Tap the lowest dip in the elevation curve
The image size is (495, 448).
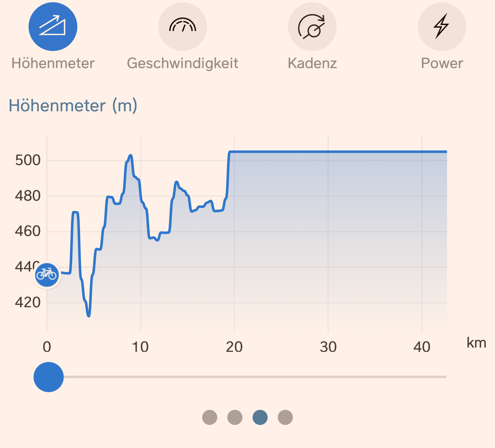(89, 316)
